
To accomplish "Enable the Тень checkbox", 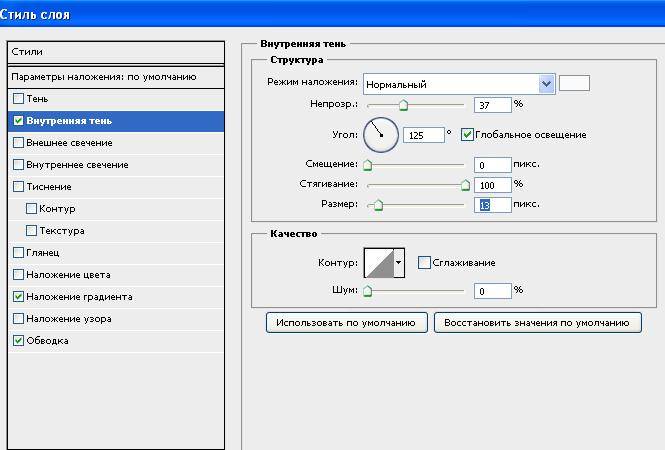I will click(19, 99).
